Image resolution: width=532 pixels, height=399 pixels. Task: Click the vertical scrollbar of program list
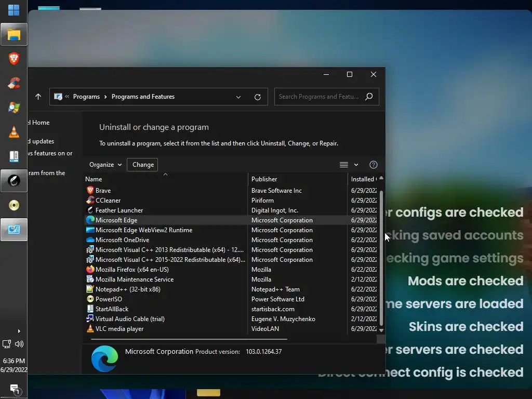tap(381, 258)
